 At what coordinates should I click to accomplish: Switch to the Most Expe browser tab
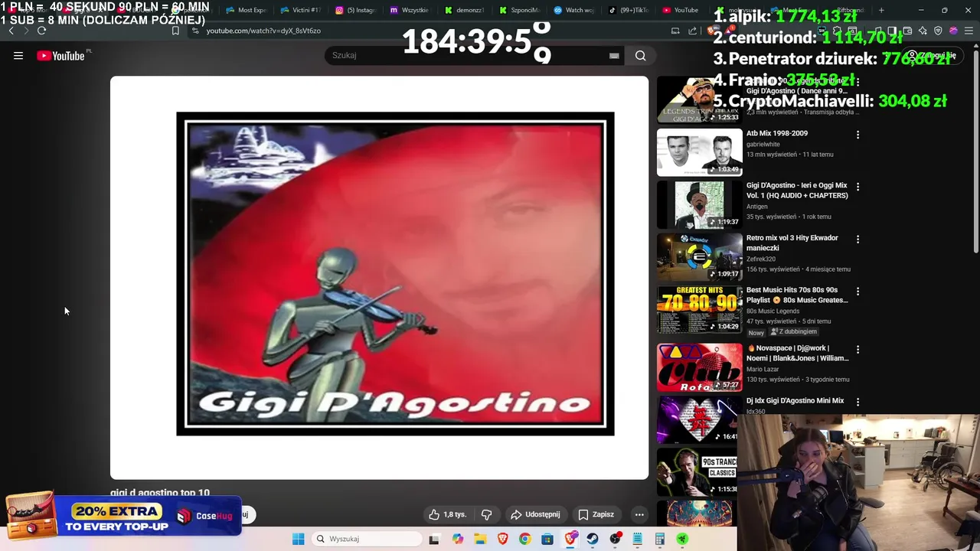(246, 10)
